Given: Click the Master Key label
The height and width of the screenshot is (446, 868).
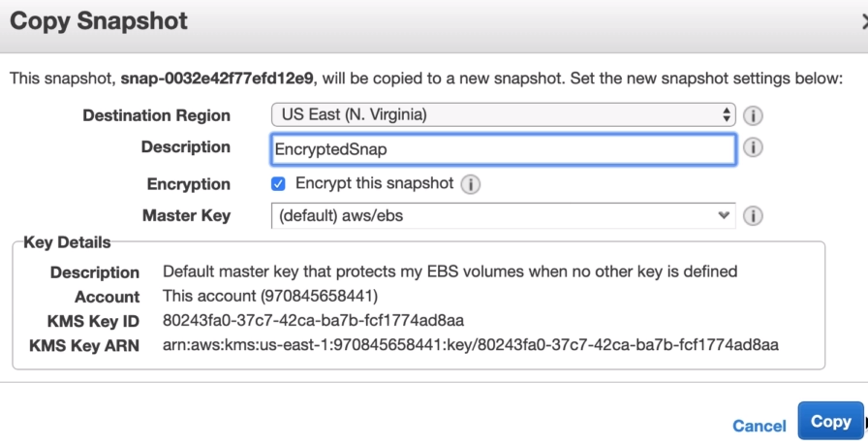Looking at the screenshot, I should (x=186, y=215).
